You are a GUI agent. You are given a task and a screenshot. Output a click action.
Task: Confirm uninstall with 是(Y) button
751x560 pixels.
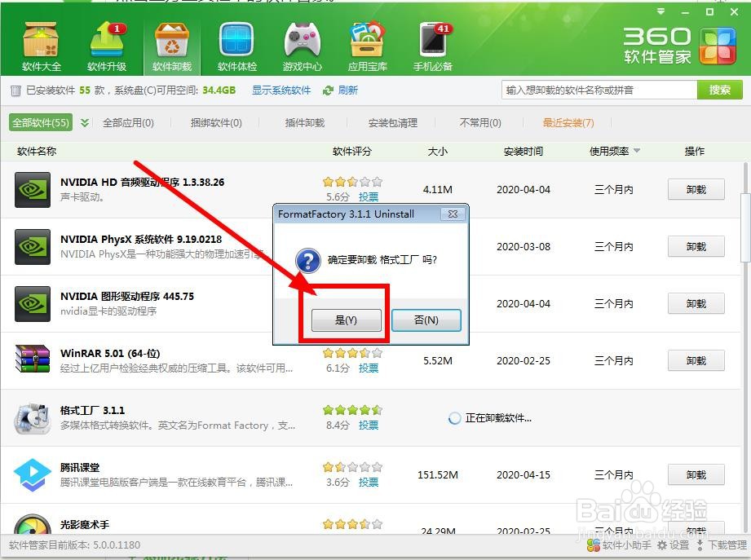click(347, 320)
